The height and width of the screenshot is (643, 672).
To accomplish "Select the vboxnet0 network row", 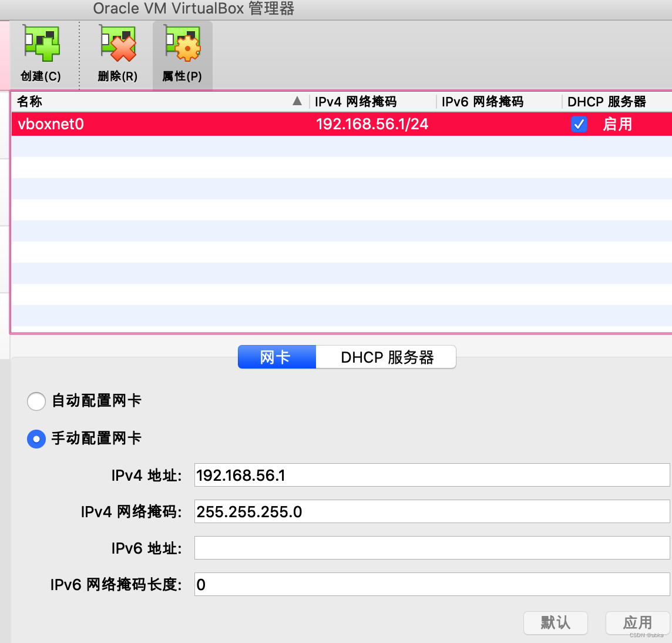I will (341, 125).
